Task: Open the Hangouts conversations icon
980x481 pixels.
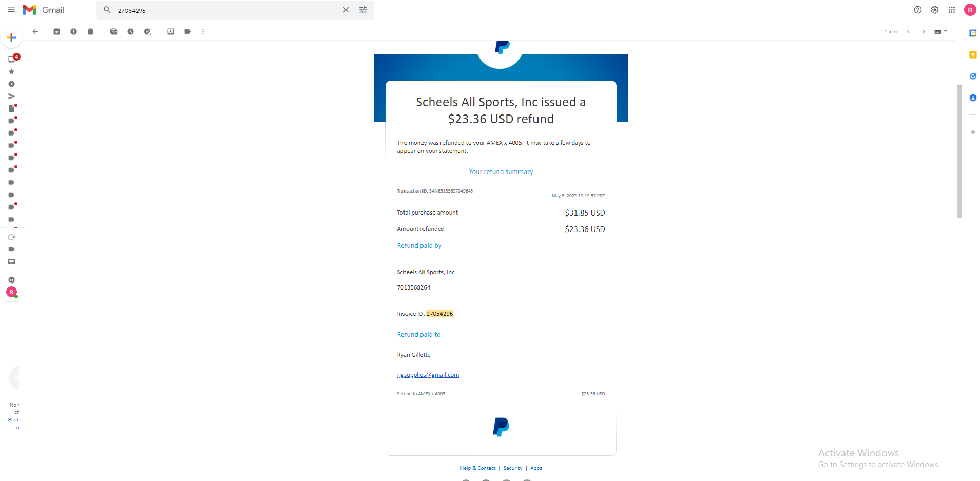Action: click(x=11, y=280)
